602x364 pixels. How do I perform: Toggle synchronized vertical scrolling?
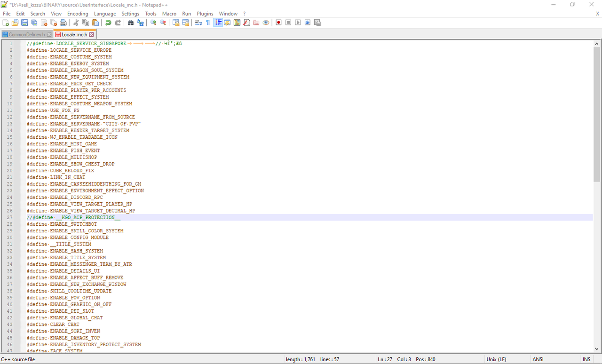[x=176, y=23]
